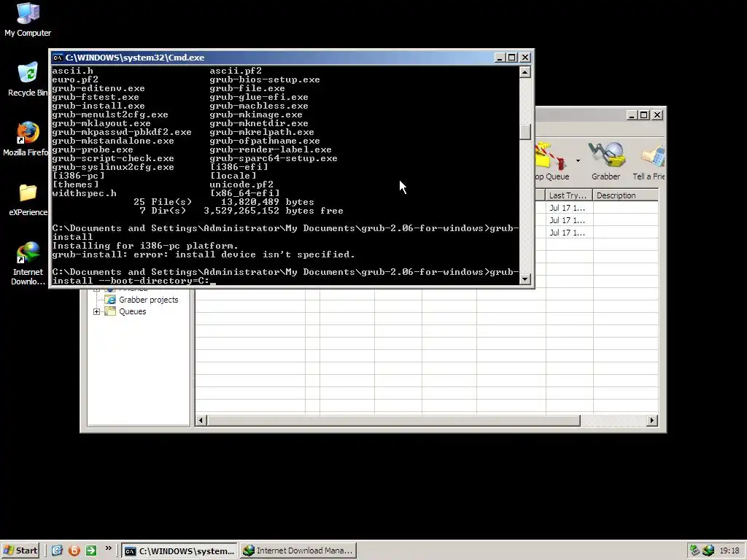Select the second Jul 17 download row
This screenshot has width=747, height=560.
(567, 220)
